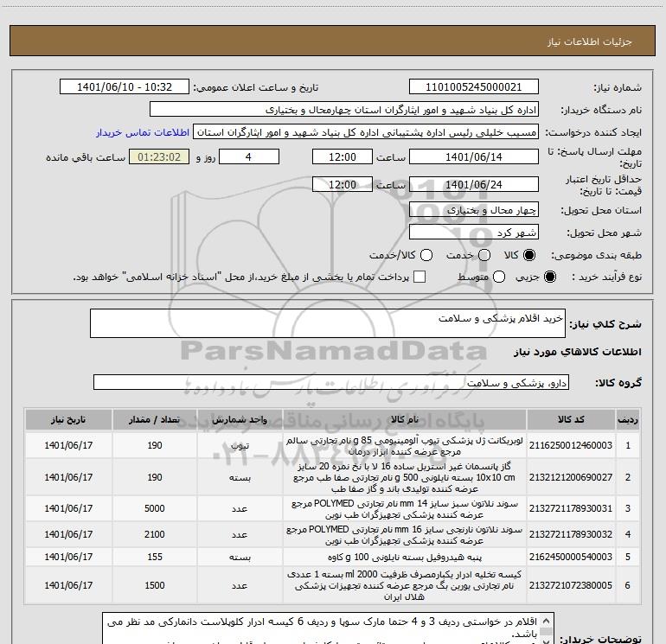
Task: Click the سوند نلاتون سبز سایز 14 product name
Action: tap(405, 508)
